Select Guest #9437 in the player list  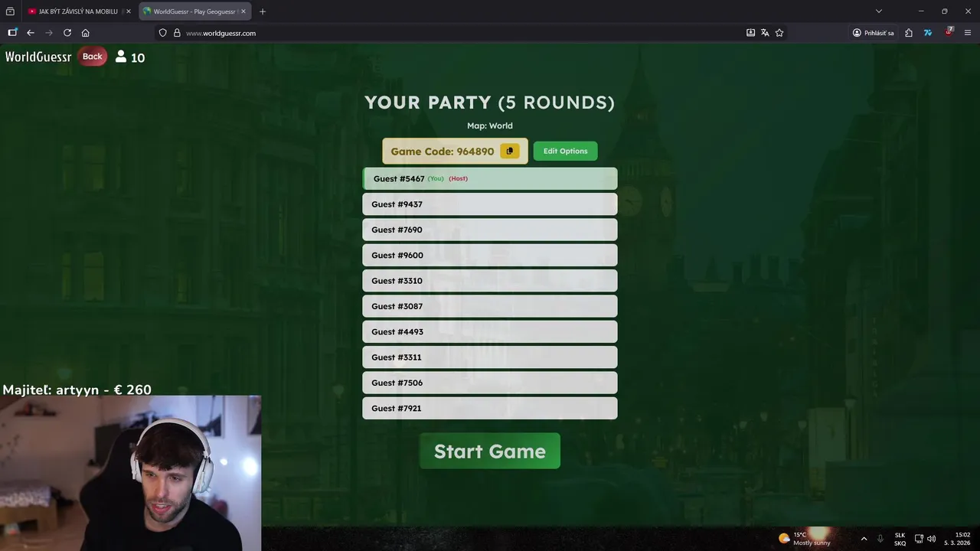coord(490,204)
